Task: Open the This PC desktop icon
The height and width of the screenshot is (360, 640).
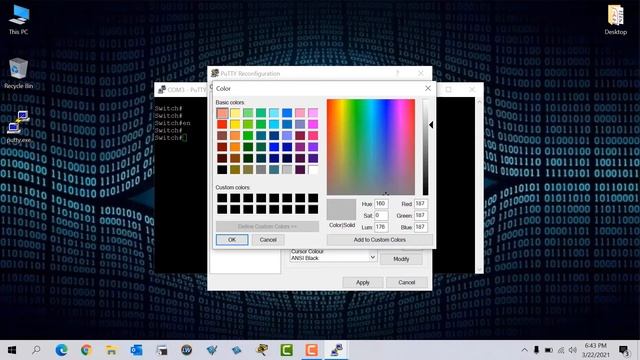Action: (x=19, y=20)
